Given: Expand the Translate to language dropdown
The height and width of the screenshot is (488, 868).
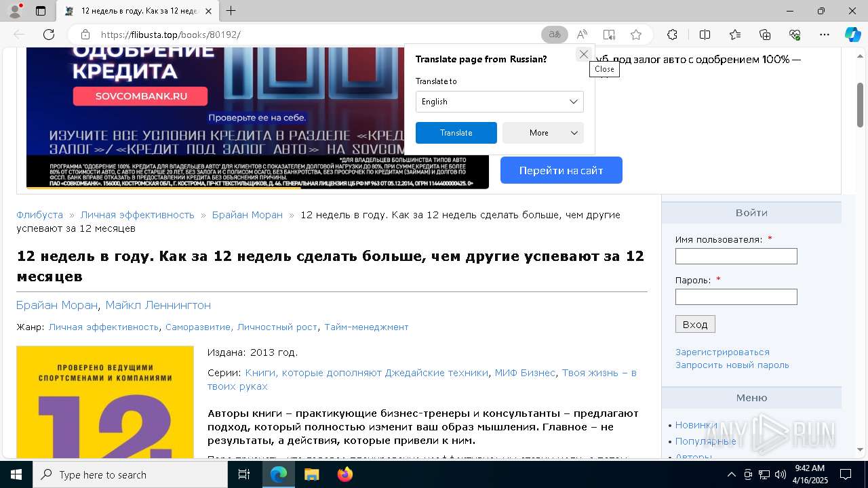Looking at the screenshot, I should click(x=499, y=102).
